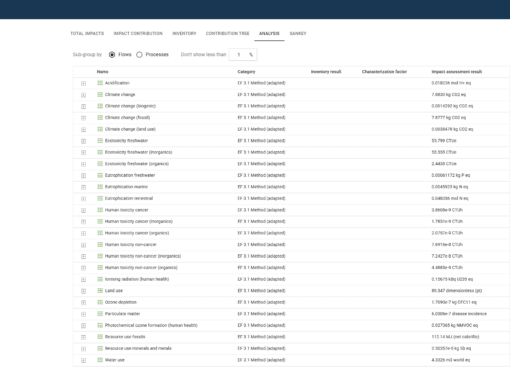Sort by Inventory result column header
The image size is (510, 382).
(326, 72)
